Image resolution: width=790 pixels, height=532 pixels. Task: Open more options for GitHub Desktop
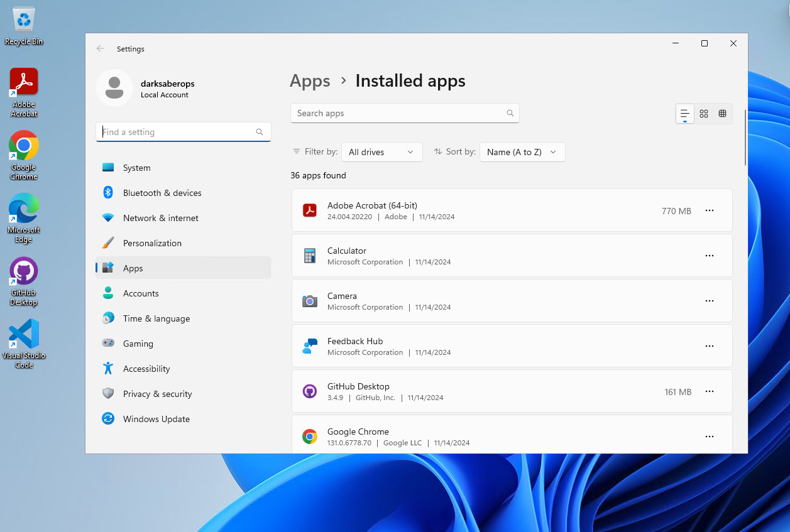click(x=710, y=392)
